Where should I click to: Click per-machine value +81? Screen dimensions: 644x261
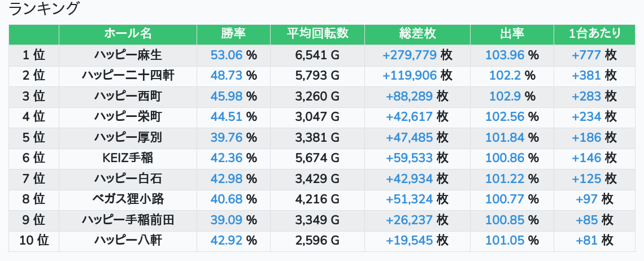click(586, 241)
